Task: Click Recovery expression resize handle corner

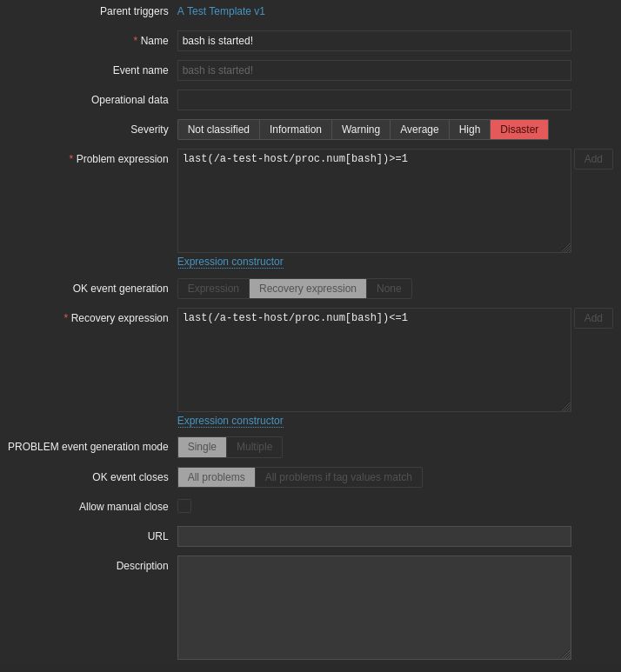Action: point(566,407)
